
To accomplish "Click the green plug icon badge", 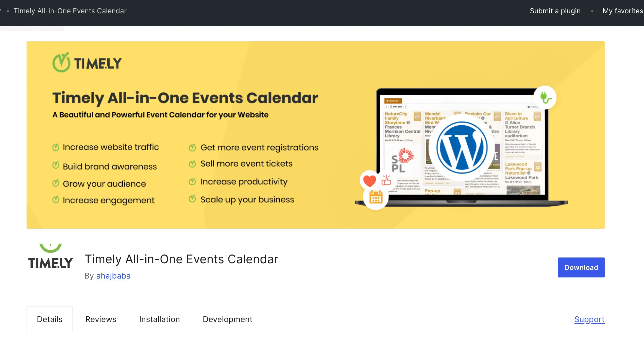I will 545,98.
